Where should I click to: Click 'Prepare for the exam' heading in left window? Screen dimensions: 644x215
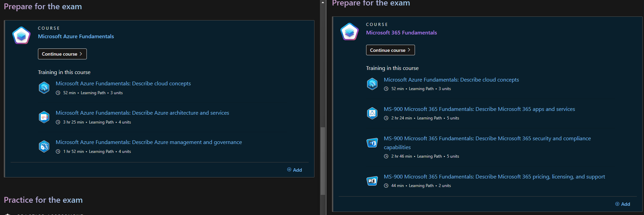[x=43, y=6]
